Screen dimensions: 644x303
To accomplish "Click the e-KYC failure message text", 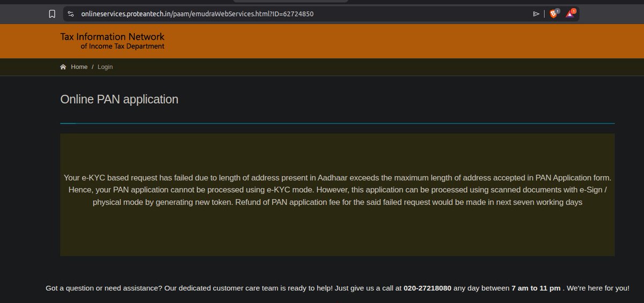I will pyautogui.click(x=338, y=190).
